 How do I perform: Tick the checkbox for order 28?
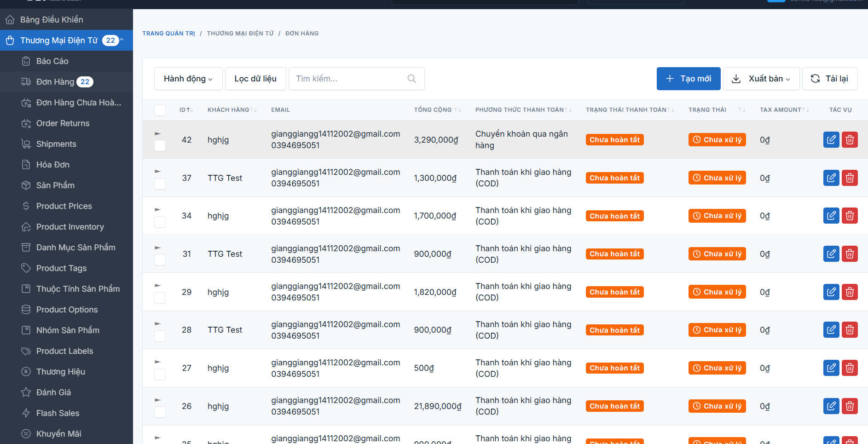(x=160, y=336)
